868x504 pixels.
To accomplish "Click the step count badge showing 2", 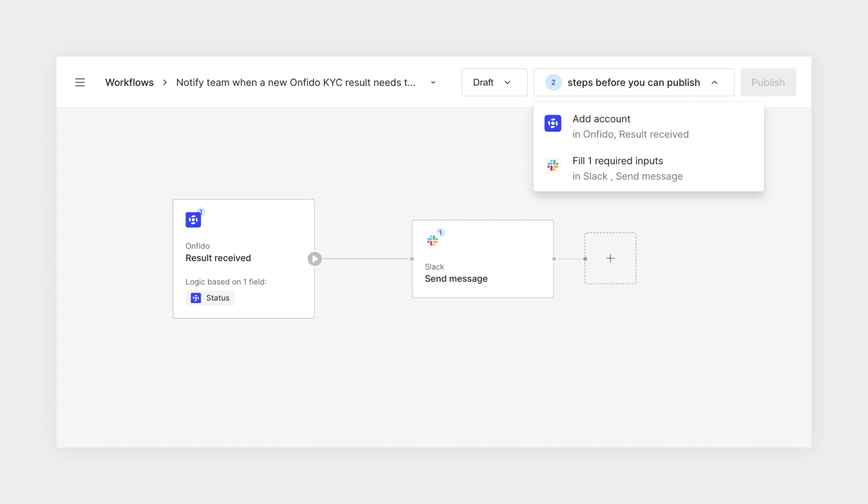I will tap(553, 82).
